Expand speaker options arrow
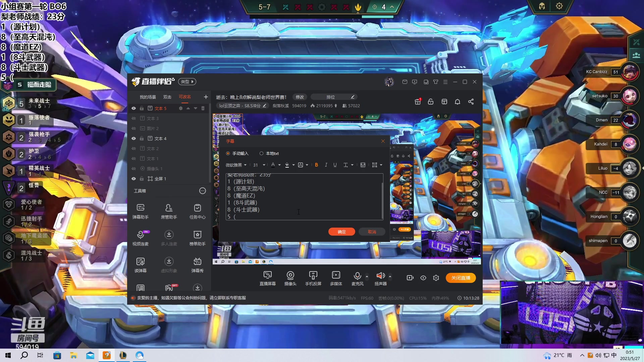644x362 pixels. 390,277
